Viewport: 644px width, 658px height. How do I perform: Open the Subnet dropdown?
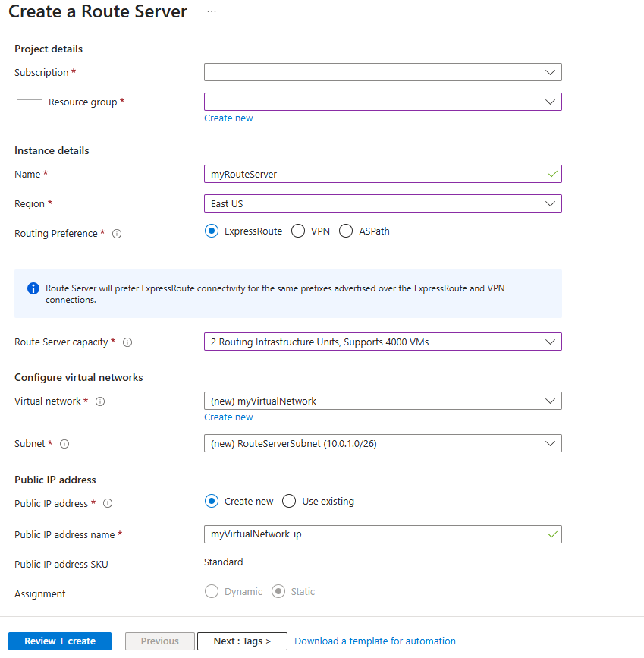[382, 443]
